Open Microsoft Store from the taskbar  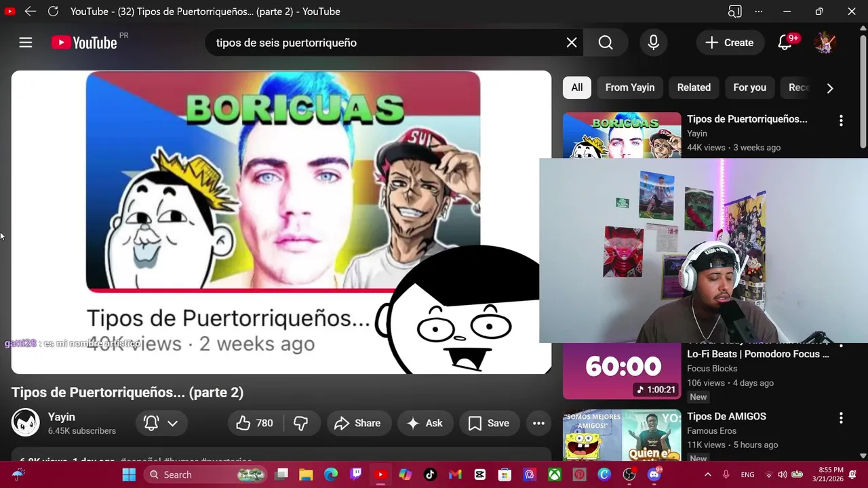coord(505,474)
